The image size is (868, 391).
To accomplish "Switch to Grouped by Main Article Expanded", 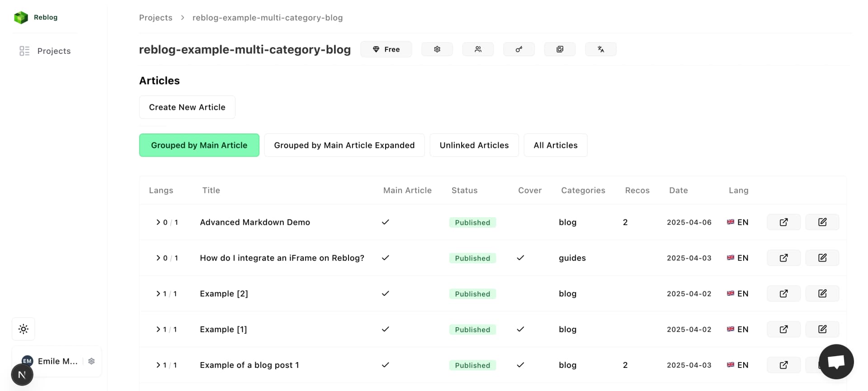I will click(344, 145).
